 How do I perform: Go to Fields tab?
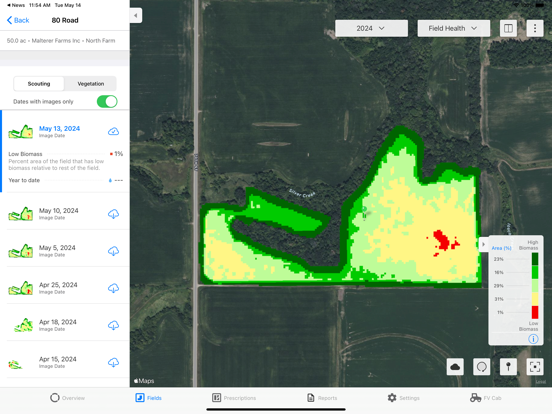[x=148, y=398]
